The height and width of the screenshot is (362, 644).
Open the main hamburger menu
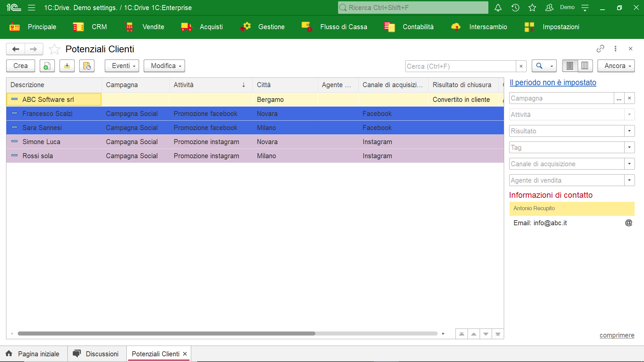click(x=32, y=7)
